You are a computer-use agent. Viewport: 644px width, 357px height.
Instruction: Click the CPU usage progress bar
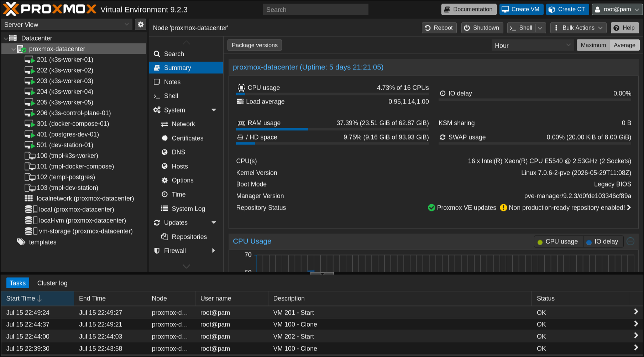tap(333, 94)
